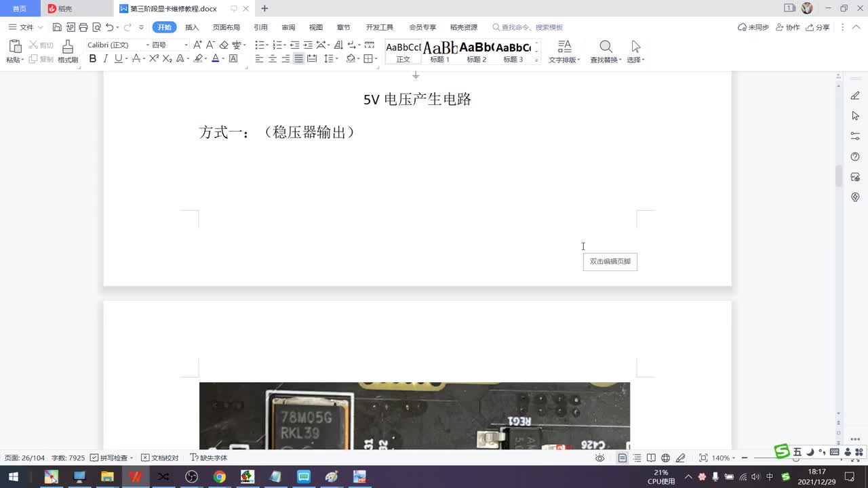Switch to reading view in status bar

point(651,458)
